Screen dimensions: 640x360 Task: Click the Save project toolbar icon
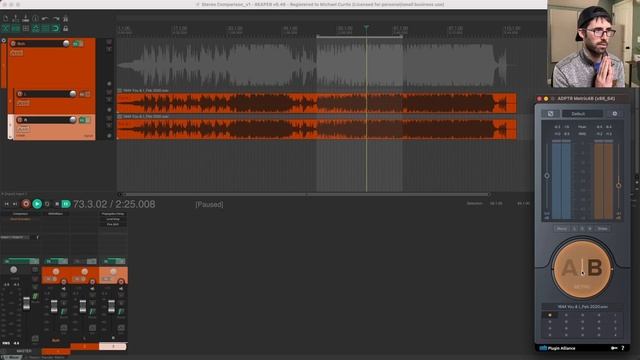(26, 18)
